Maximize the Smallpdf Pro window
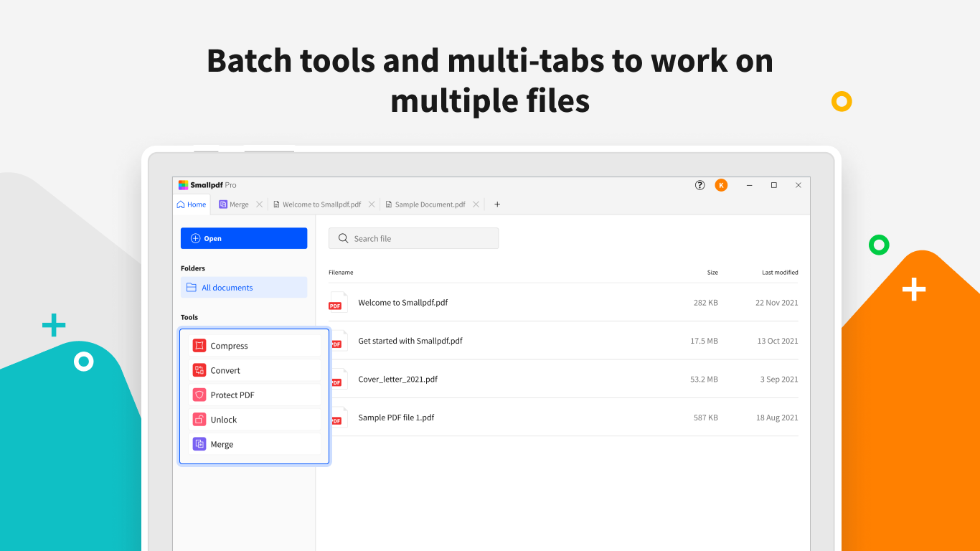This screenshot has height=551, width=980. (774, 185)
